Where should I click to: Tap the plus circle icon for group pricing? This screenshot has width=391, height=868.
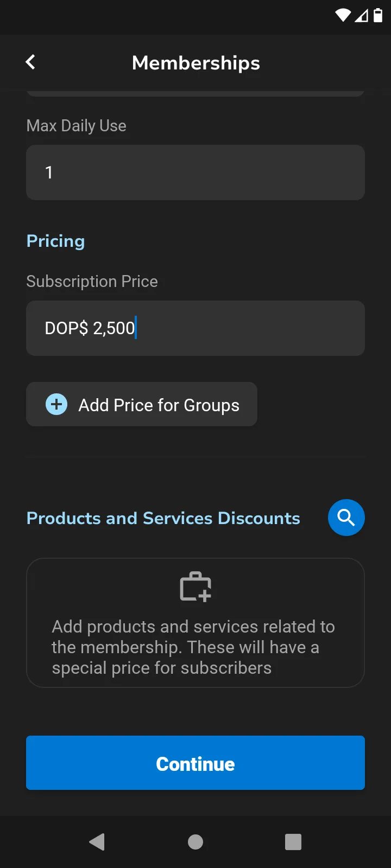[56, 405]
